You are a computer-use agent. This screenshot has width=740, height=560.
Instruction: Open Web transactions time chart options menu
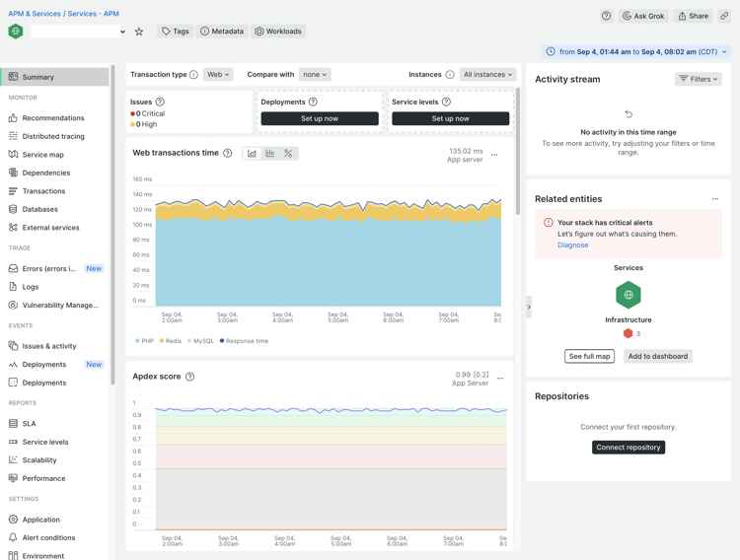click(x=494, y=155)
